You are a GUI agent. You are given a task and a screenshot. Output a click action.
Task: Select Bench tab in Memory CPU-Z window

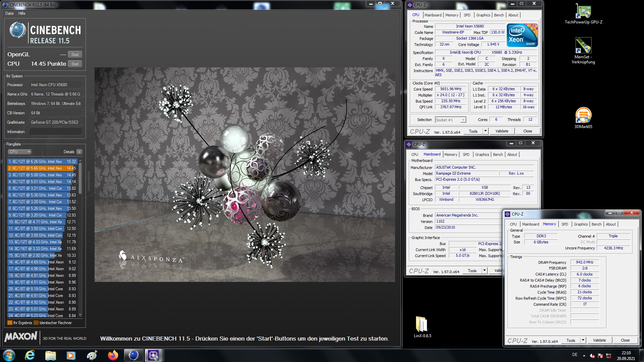click(x=596, y=224)
